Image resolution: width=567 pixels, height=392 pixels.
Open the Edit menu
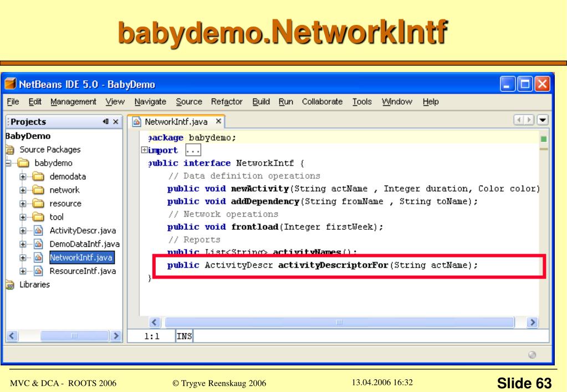coord(35,102)
